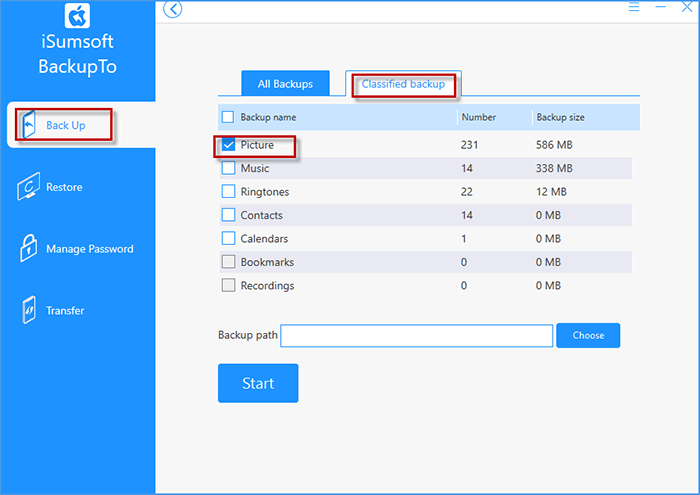Go back using the circled arrow icon
The height and width of the screenshot is (495, 700).
(x=172, y=9)
